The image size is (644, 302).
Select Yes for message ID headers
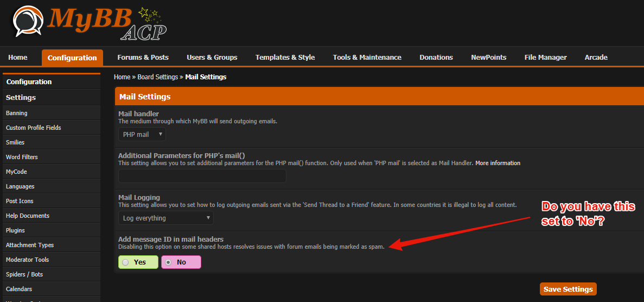click(138, 262)
